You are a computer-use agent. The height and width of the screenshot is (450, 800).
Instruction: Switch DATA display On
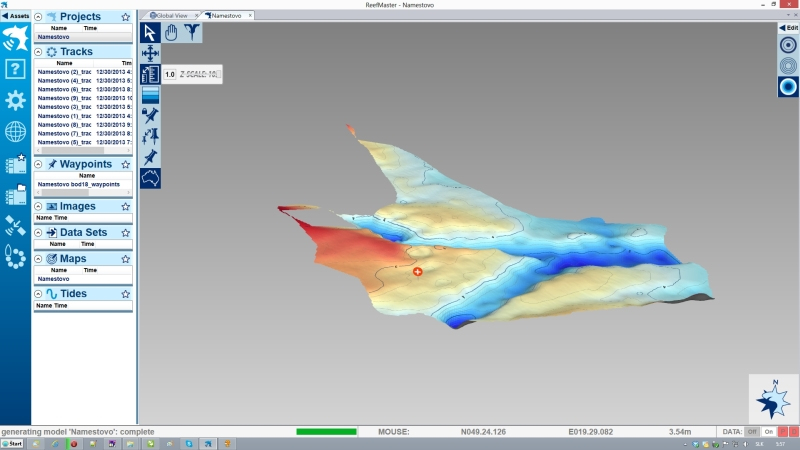tap(769, 431)
